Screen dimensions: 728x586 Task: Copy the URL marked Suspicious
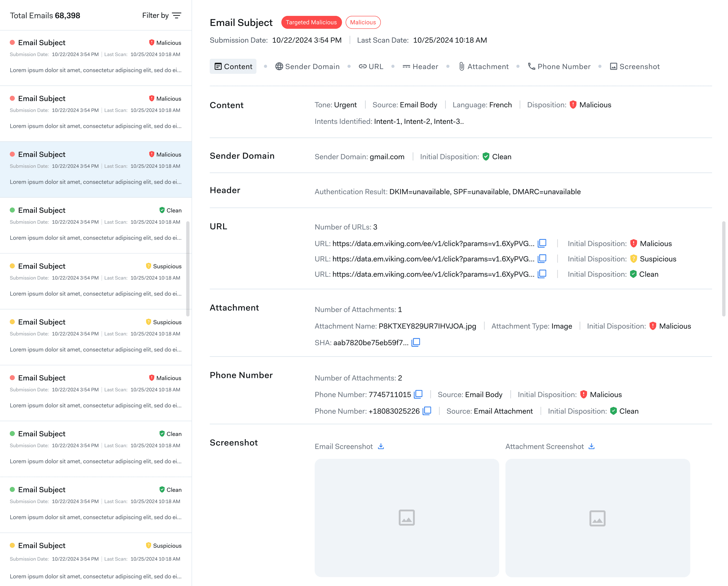(542, 258)
